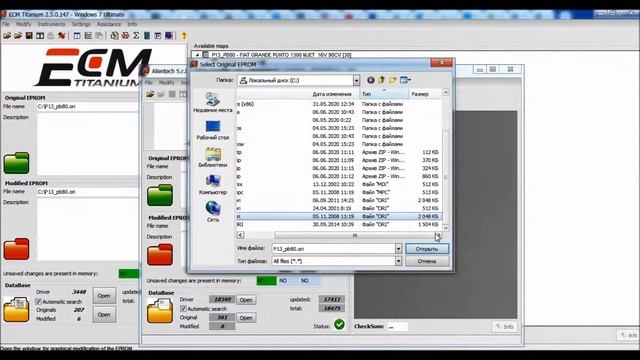Screen dimensions: 640x360
Task: Select the file dated 13.12.2002 10:22
Action: 339,184
